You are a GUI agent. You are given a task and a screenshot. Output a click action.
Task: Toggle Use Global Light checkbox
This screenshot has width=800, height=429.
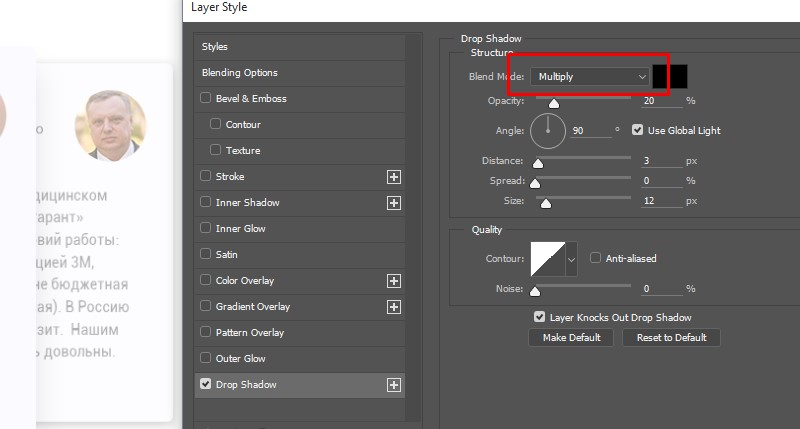click(637, 130)
